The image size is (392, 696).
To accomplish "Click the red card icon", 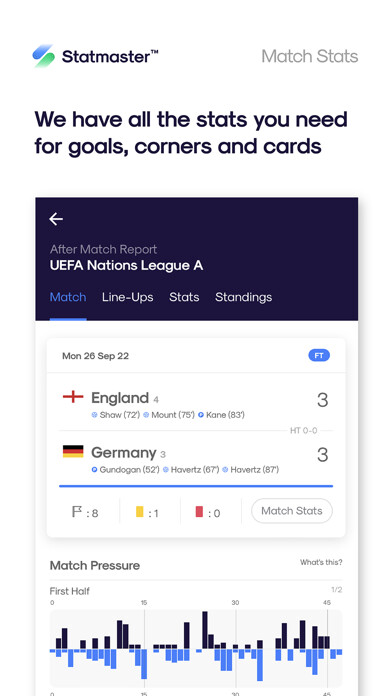I will pyautogui.click(x=199, y=512).
